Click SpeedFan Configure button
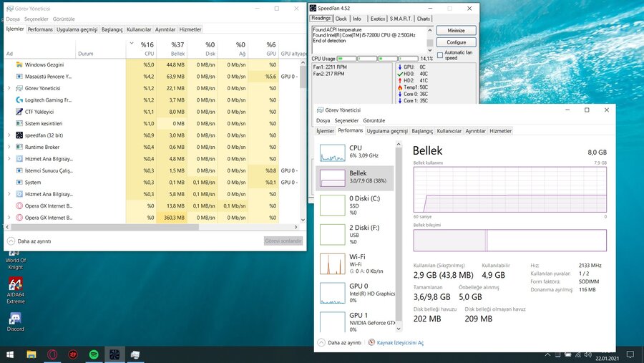The height and width of the screenshot is (363, 644). point(456,42)
